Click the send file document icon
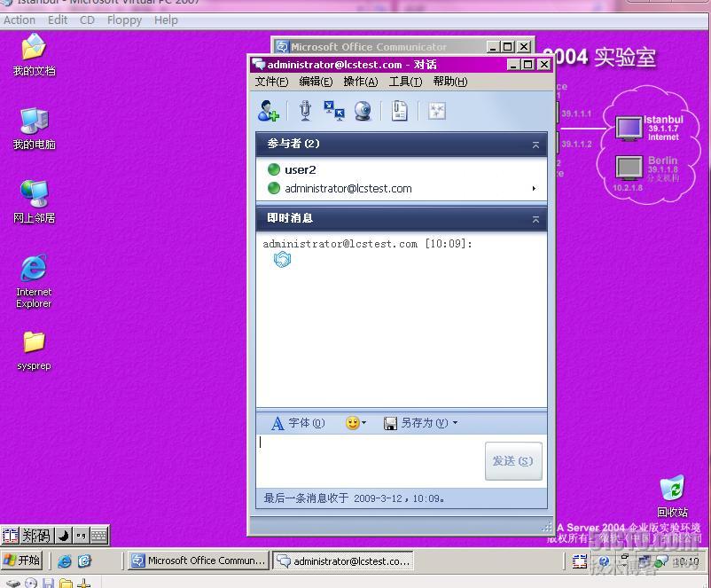711x588 pixels. (400, 111)
